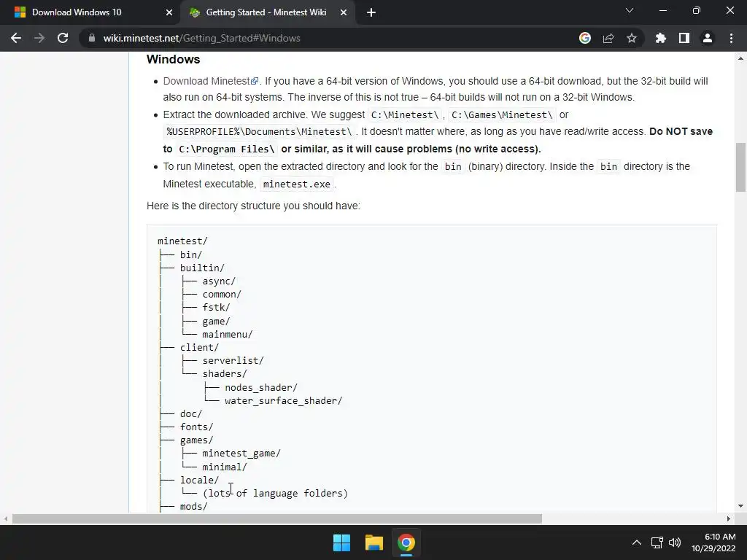Viewport: 747px width, 560px height.
Task: Click Chrome icon in taskbar
Action: (406, 542)
